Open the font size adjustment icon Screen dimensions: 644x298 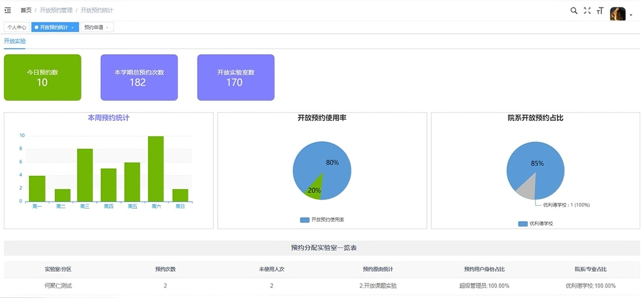(600, 11)
